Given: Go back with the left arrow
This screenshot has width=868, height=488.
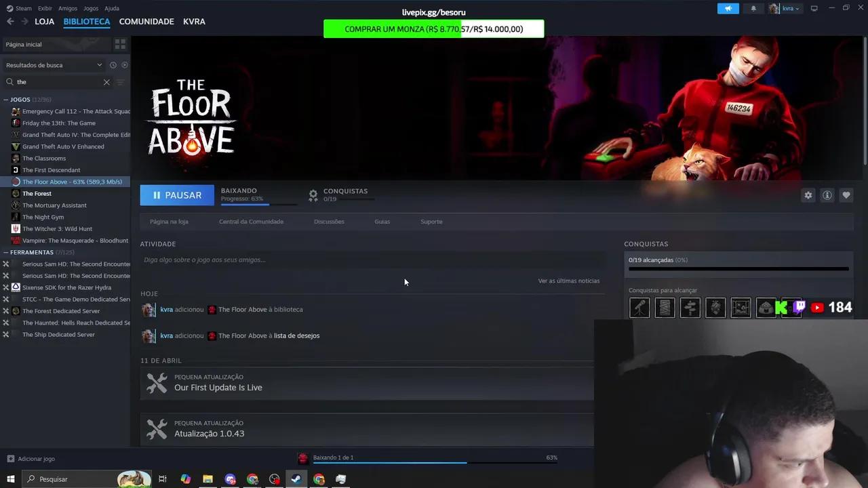Looking at the screenshot, I should [x=10, y=22].
